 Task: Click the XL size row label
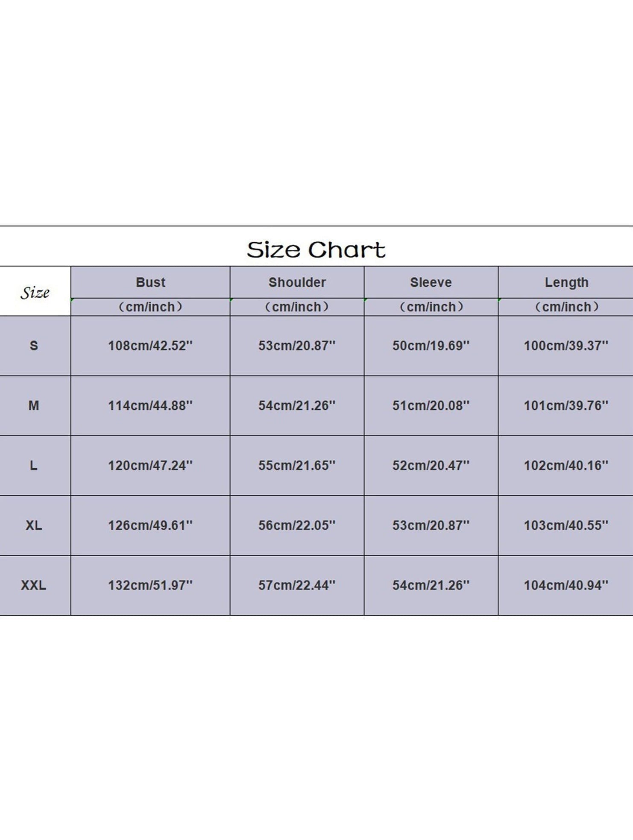tap(34, 525)
